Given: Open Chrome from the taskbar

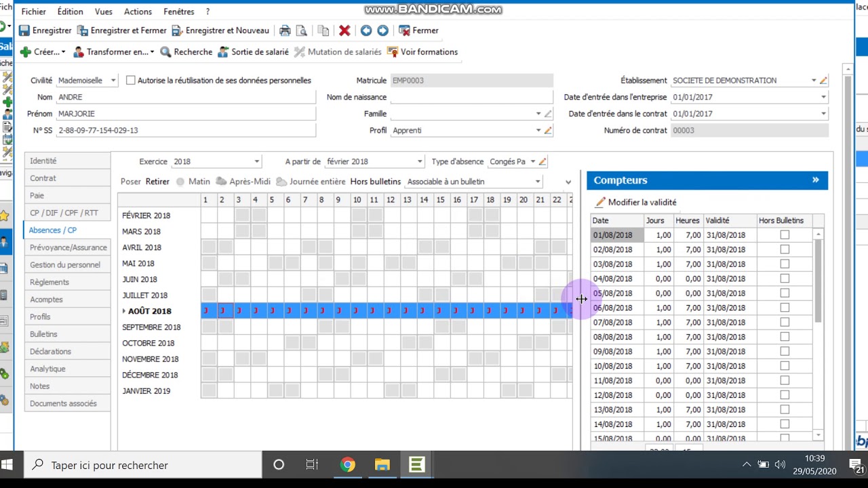Looking at the screenshot, I should [348, 465].
